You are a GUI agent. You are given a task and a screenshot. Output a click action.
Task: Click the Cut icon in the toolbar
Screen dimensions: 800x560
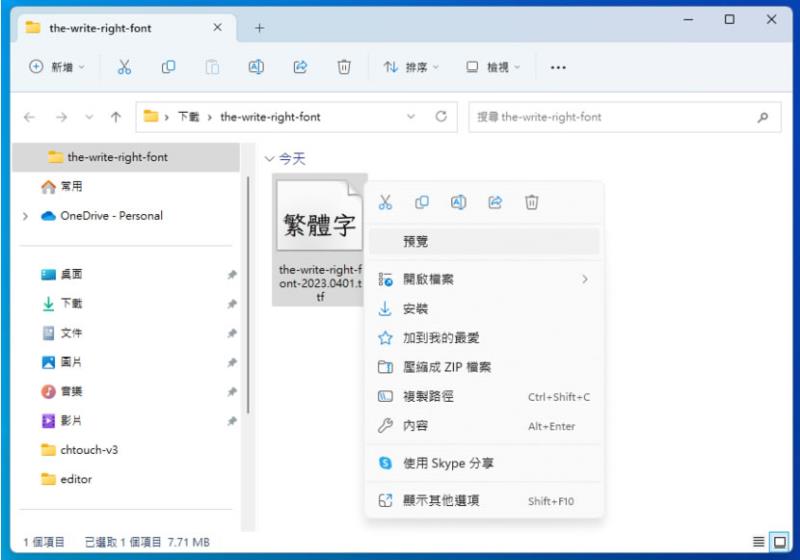click(x=124, y=67)
